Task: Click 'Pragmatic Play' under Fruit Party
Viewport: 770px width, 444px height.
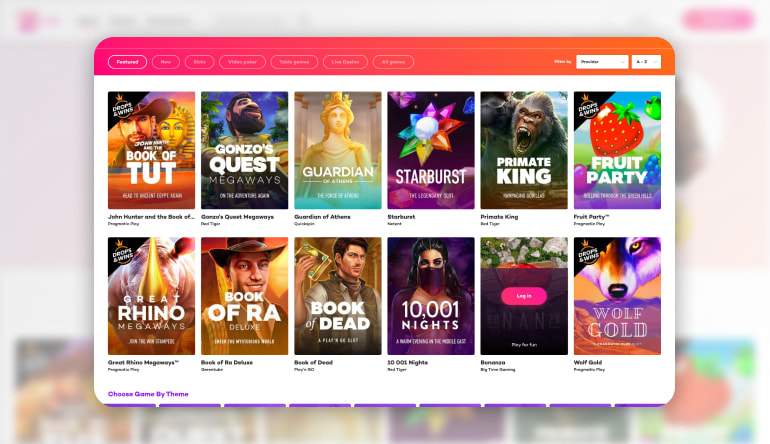Action: [589, 223]
